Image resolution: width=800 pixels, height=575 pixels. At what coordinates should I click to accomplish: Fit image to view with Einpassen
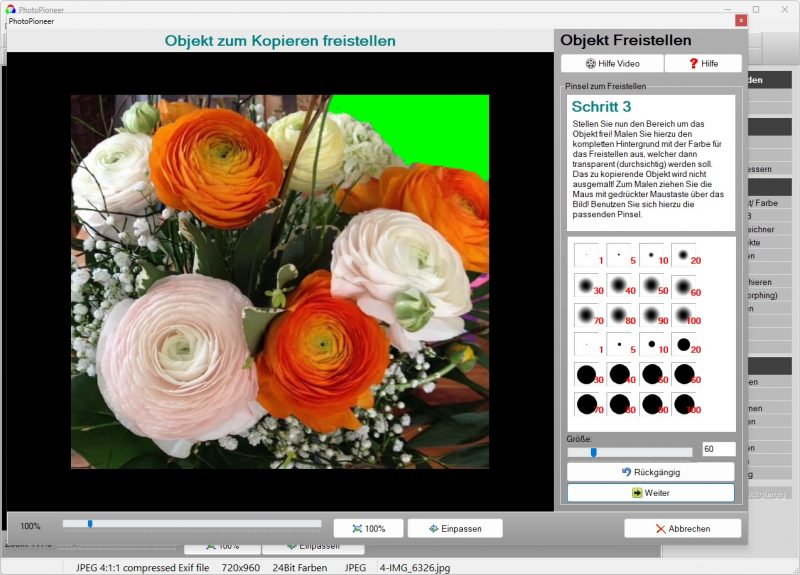(455, 528)
